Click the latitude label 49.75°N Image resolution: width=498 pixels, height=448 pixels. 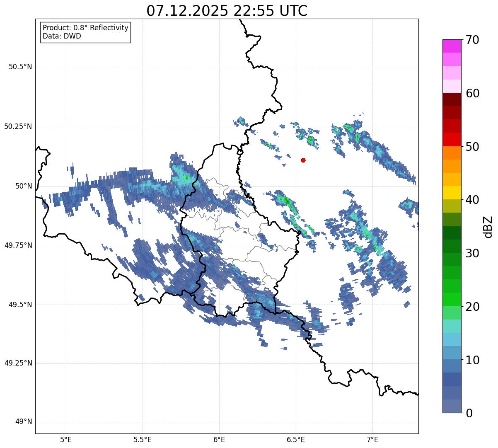pos(18,245)
